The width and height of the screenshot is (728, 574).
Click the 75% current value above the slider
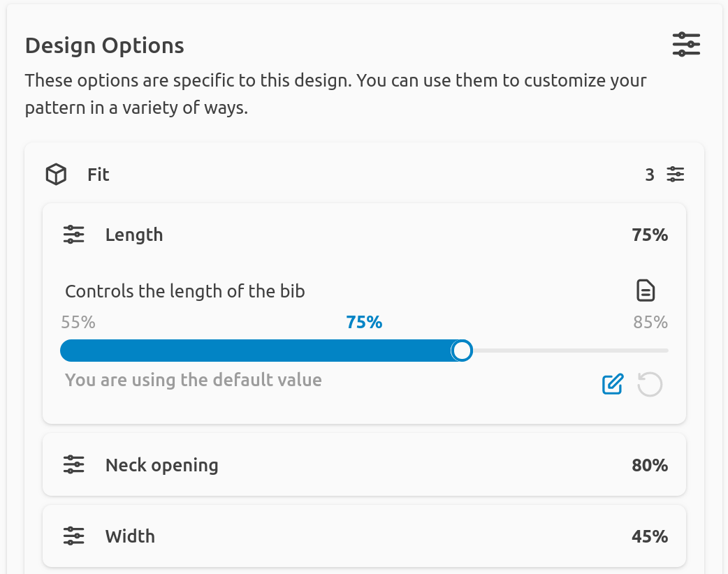(365, 322)
